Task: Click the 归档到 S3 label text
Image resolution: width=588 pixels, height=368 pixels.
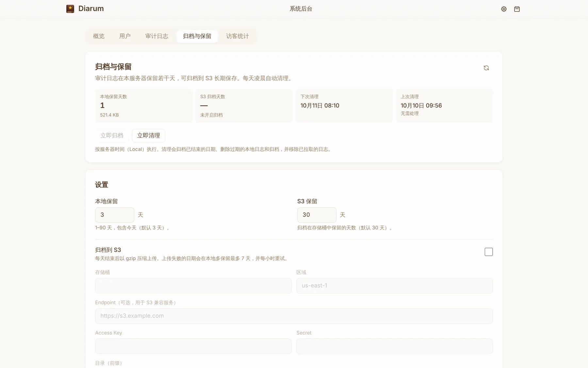Action: tap(108, 250)
